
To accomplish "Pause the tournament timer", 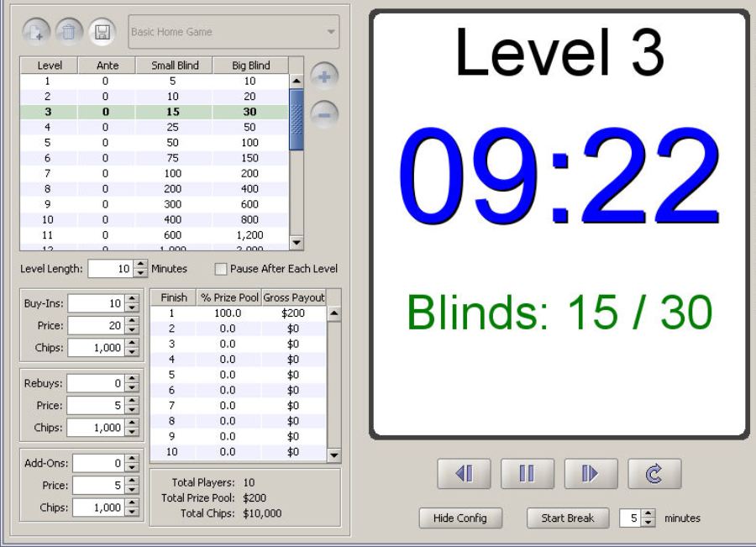I will tap(528, 475).
